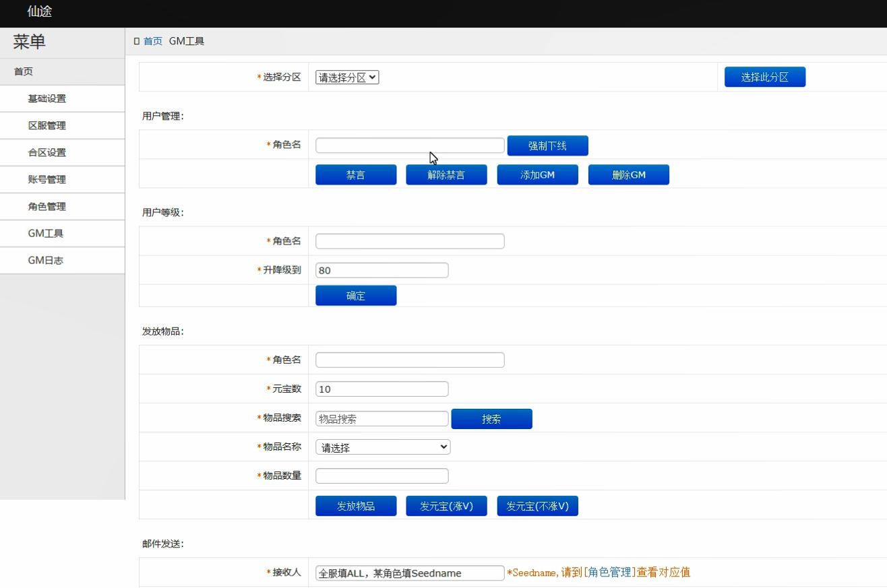The width and height of the screenshot is (887, 588).
Task: Open GM工具 in the sidebar
Action: [x=62, y=233]
